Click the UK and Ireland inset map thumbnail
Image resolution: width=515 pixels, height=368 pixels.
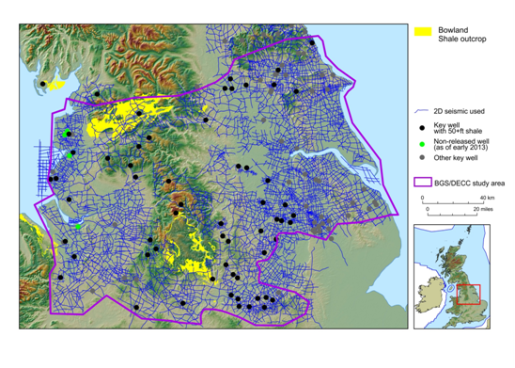[x=452, y=277]
